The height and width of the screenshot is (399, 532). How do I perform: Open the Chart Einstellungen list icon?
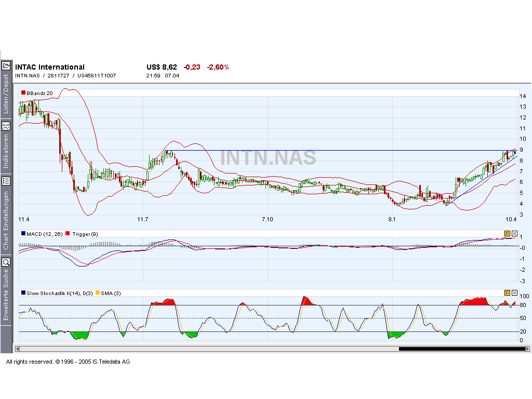(x=6, y=181)
